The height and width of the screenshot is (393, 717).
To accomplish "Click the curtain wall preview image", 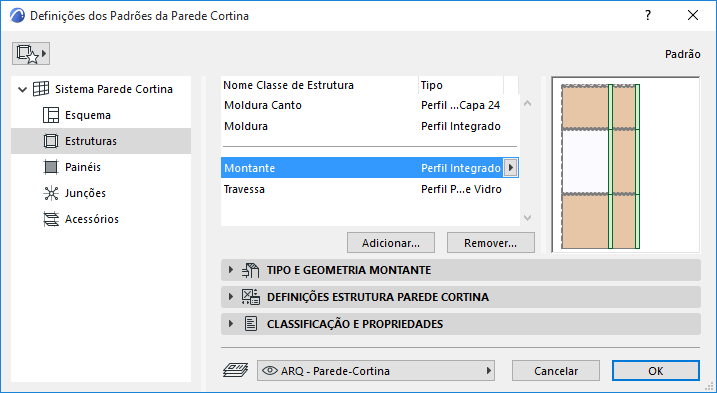I will coord(626,165).
